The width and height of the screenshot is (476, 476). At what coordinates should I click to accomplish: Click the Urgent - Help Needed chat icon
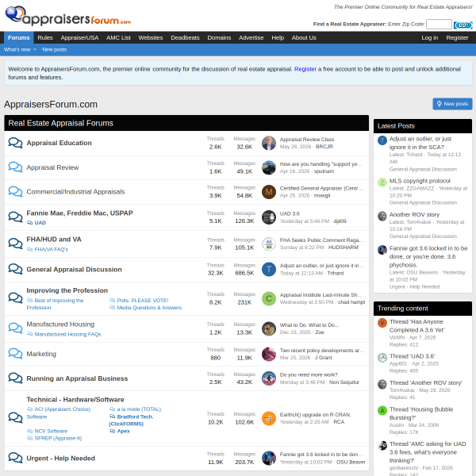coord(15,458)
